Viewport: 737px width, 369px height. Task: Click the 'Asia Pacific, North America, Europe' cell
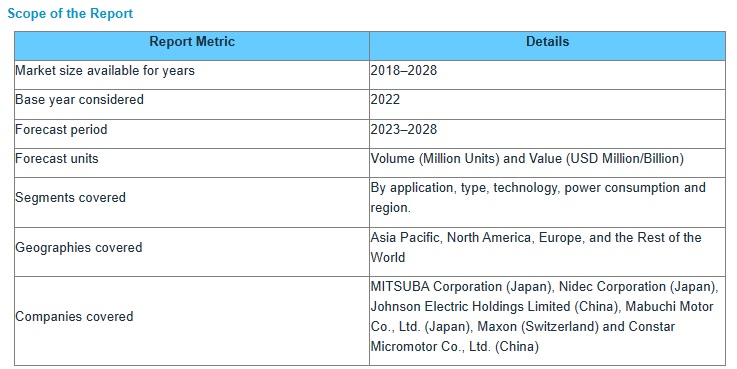(x=547, y=252)
